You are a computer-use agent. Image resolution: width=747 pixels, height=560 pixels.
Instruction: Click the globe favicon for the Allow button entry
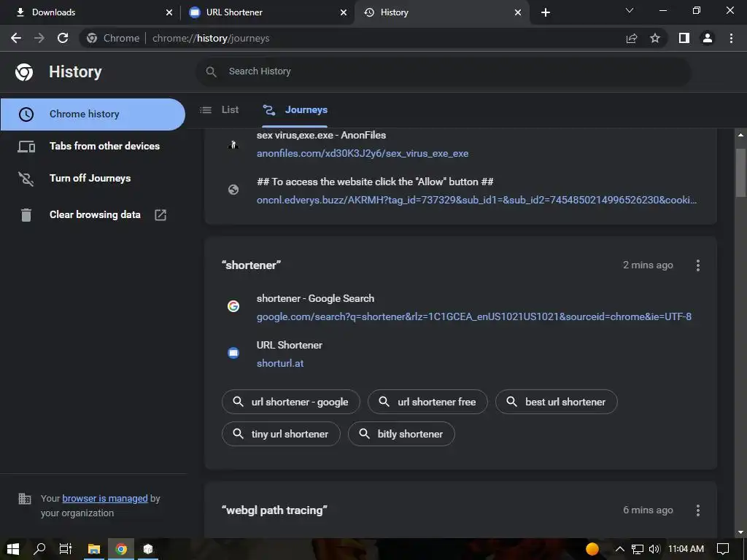[233, 190]
